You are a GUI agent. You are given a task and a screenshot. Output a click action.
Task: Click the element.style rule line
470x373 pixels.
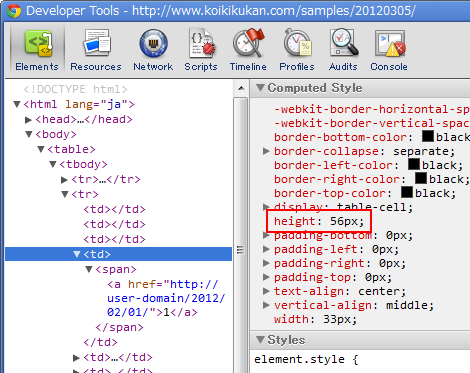[x=306, y=360]
